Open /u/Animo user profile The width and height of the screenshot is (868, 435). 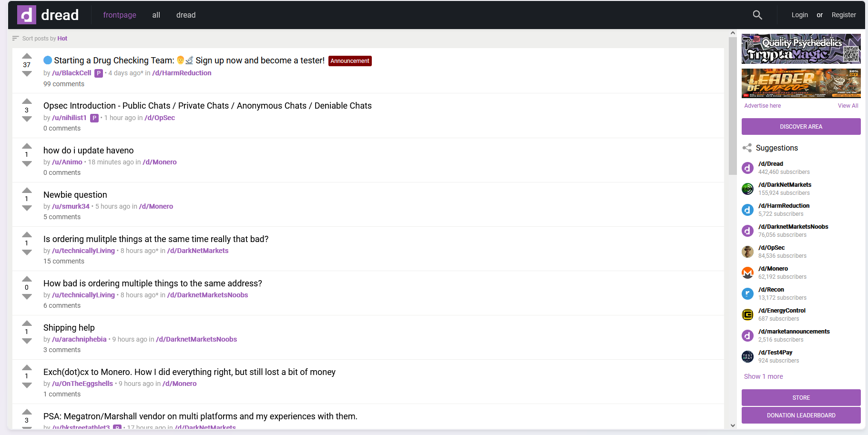coord(67,162)
